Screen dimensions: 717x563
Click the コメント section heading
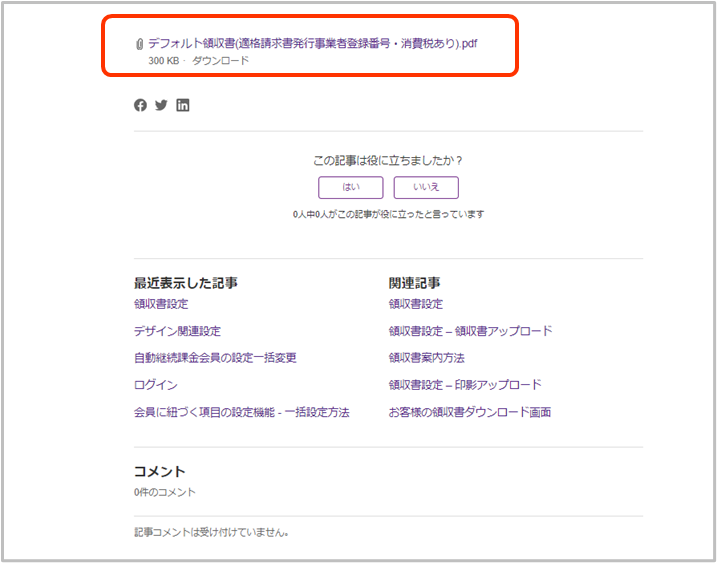tap(160, 471)
